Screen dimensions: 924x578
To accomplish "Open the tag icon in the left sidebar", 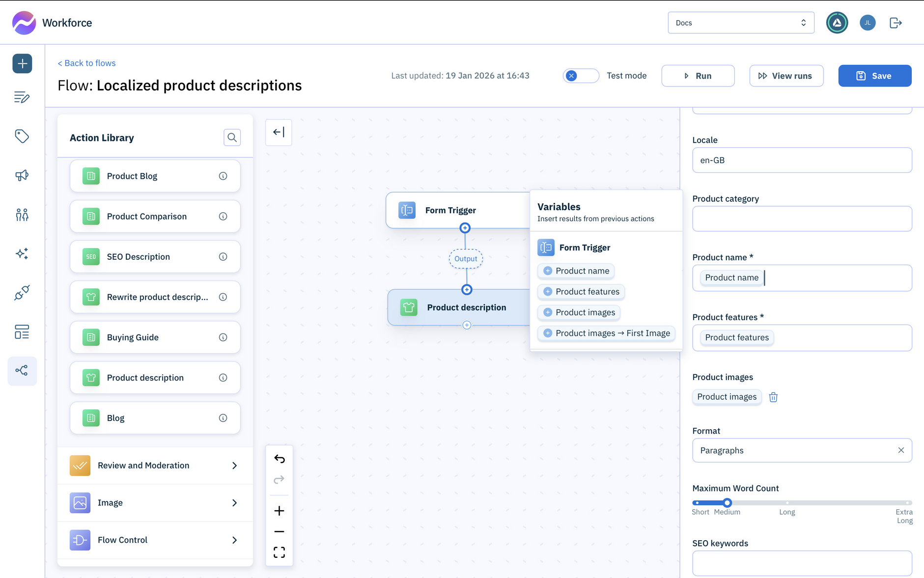I will pyautogui.click(x=22, y=136).
